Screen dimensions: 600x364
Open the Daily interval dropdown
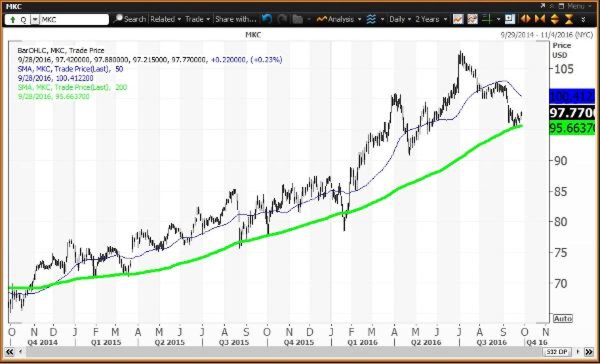(x=400, y=19)
